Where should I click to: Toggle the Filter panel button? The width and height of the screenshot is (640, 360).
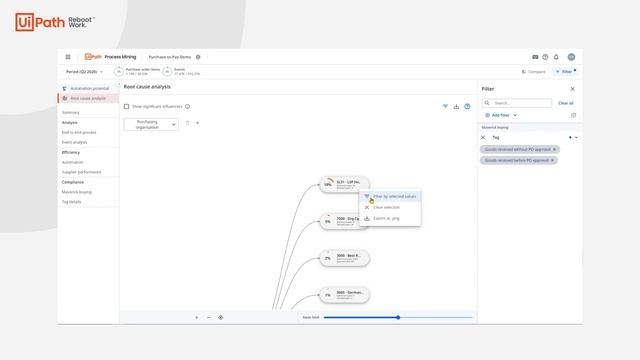[x=565, y=71]
